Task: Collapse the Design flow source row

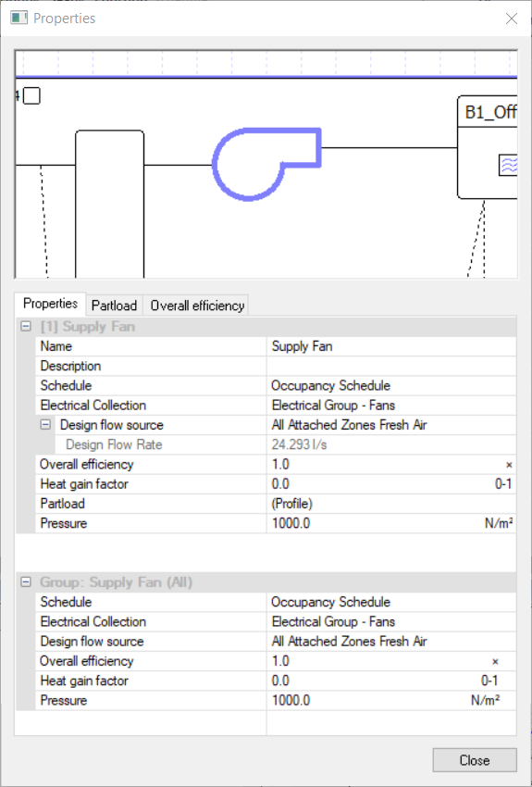Action: (45, 425)
